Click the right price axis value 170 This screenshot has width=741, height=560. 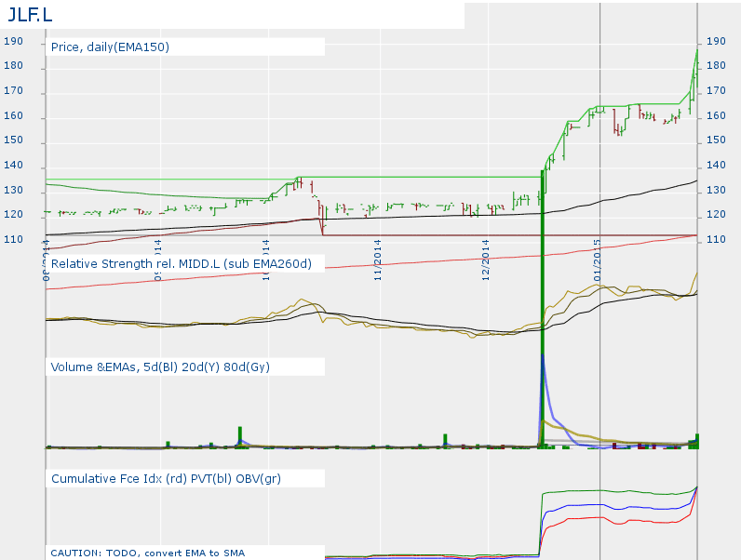coord(716,90)
